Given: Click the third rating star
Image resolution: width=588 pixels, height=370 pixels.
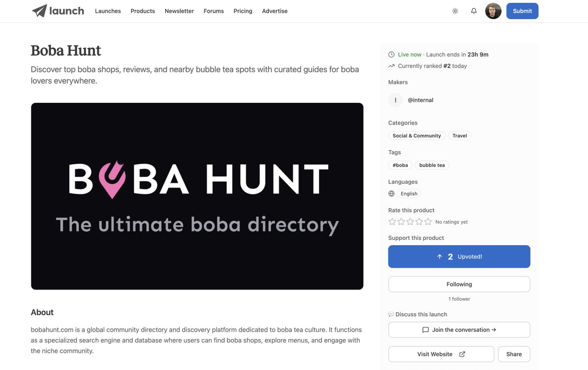Looking at the screenshot, I should [x=410, y=222].
